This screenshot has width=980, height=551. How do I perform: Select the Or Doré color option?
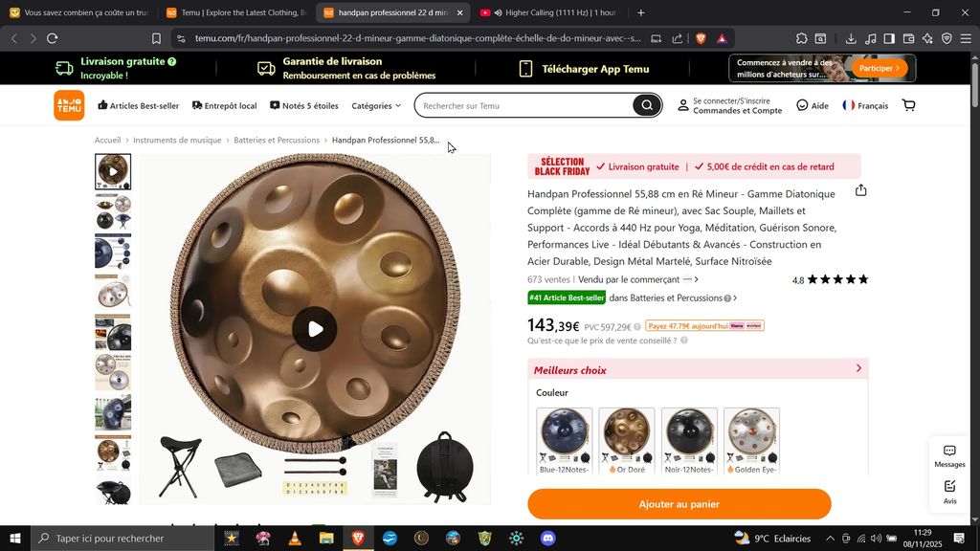tap(626, 442)
